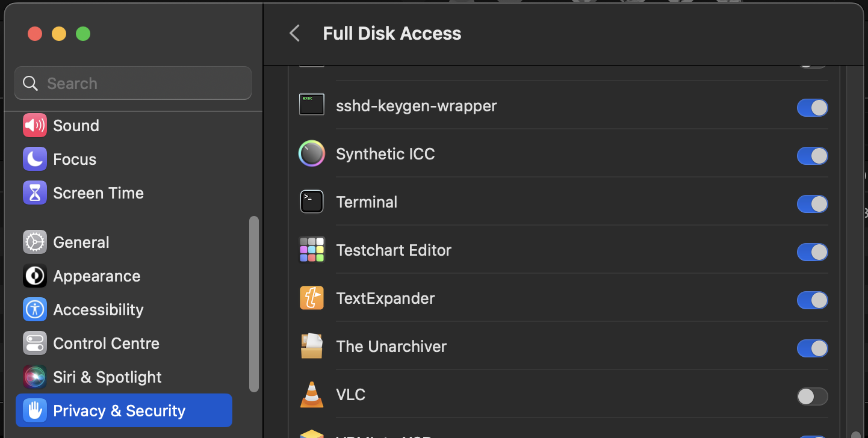This screenshot has width=868, height=438.
Task: Open the Accessibility settings pane
Action: tap(98, 310)
